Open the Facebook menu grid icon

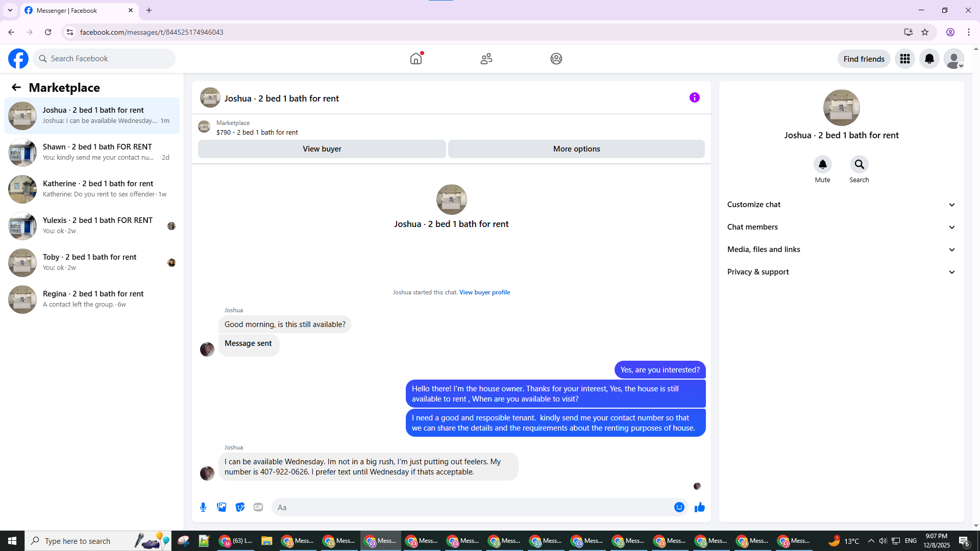click(x=905, y=59)
